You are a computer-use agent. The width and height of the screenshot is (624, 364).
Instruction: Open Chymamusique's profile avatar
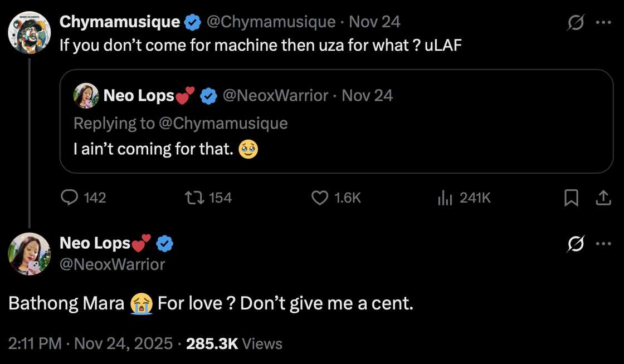click(30, 32)
